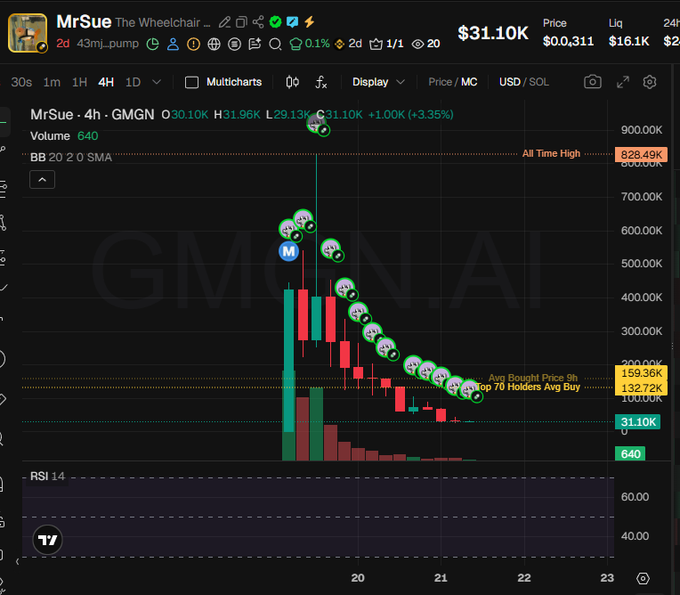Switch currency to SOL

coord(539,82)
